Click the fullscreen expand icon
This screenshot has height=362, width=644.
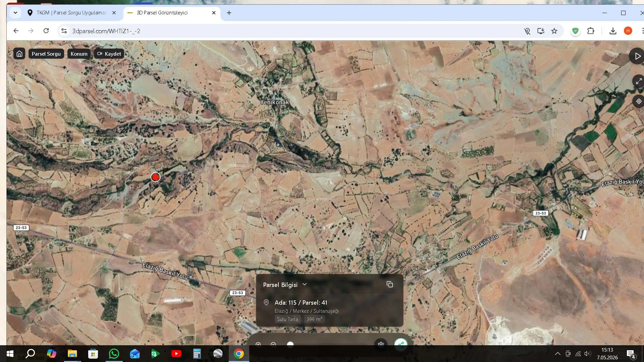pos(639,81)
